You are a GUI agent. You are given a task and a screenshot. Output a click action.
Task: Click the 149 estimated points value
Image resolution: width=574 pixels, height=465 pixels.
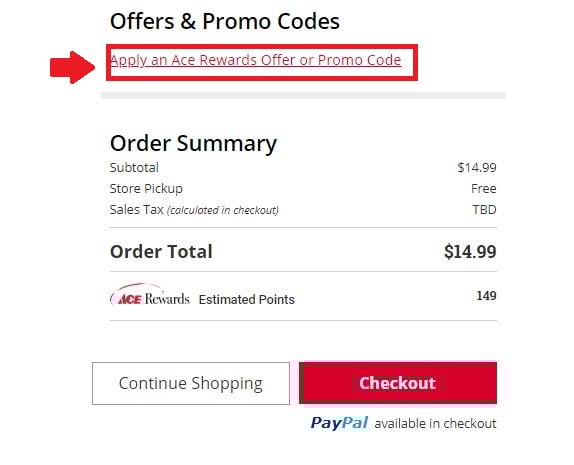tap(487, 295)
